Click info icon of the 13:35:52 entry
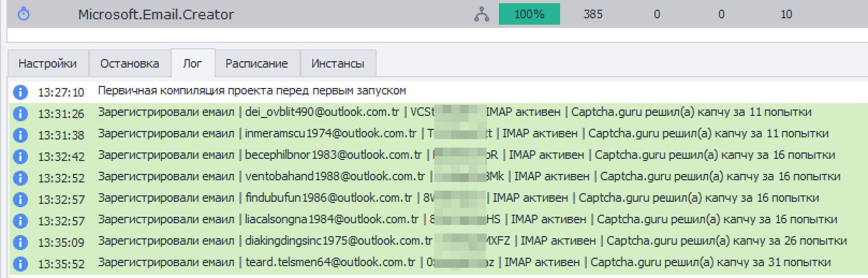The image size is (868, 278). 20,264
